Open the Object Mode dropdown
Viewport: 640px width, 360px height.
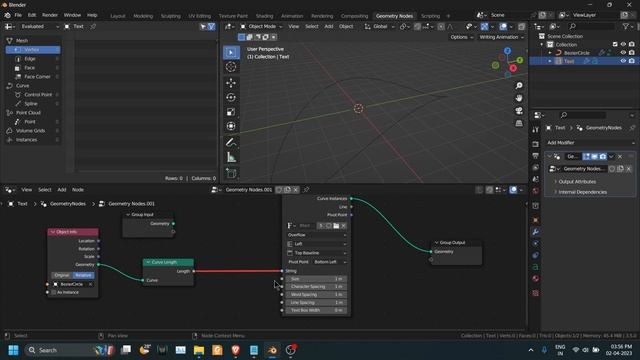pyautogui.click(x=261, y=27)
